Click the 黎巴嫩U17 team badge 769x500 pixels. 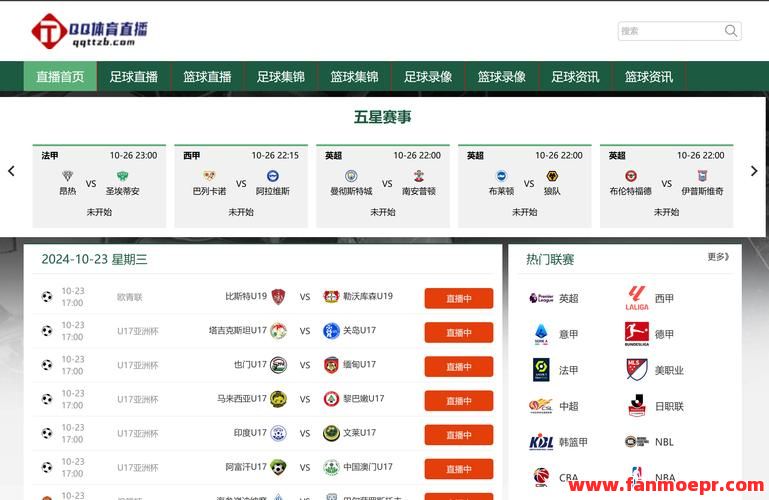[x=332, y=399]
